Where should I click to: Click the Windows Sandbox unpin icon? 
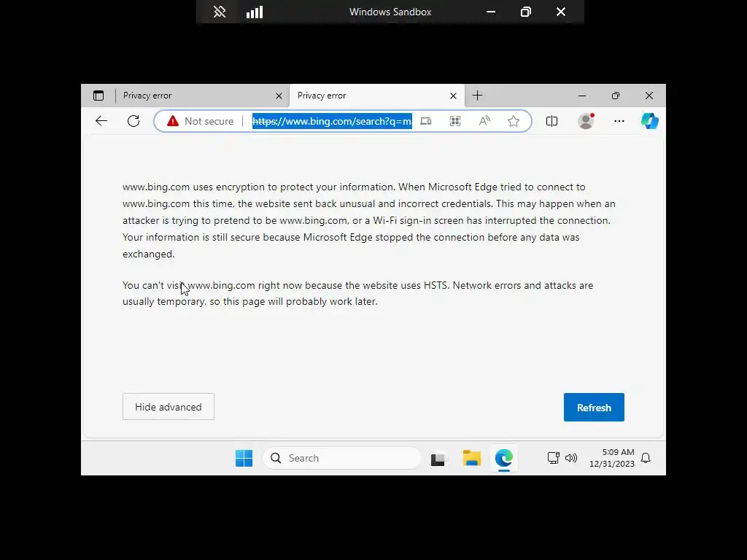click(219, 12)
